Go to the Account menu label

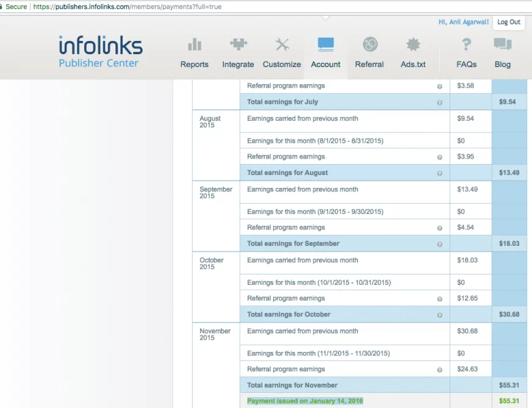tap(326, 65)
